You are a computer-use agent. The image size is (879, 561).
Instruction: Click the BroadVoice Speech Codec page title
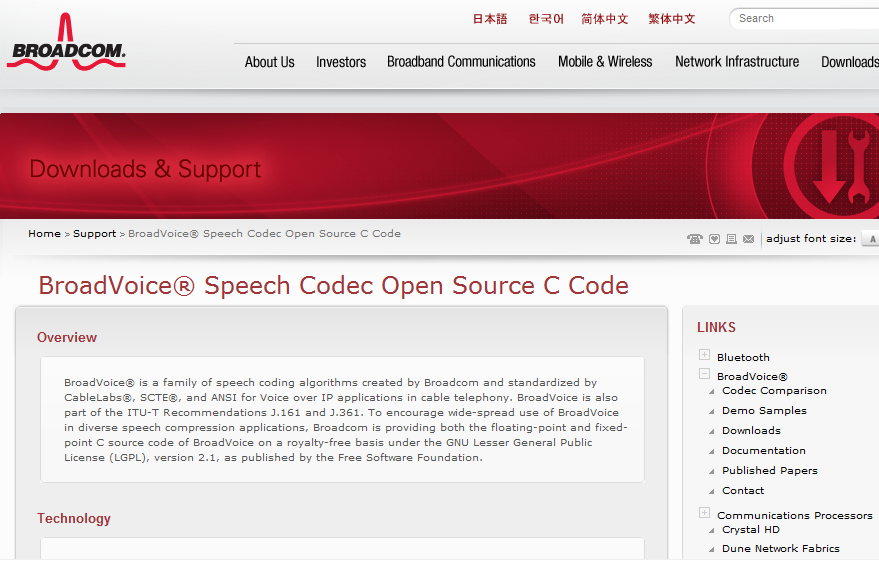pos(334,286)
